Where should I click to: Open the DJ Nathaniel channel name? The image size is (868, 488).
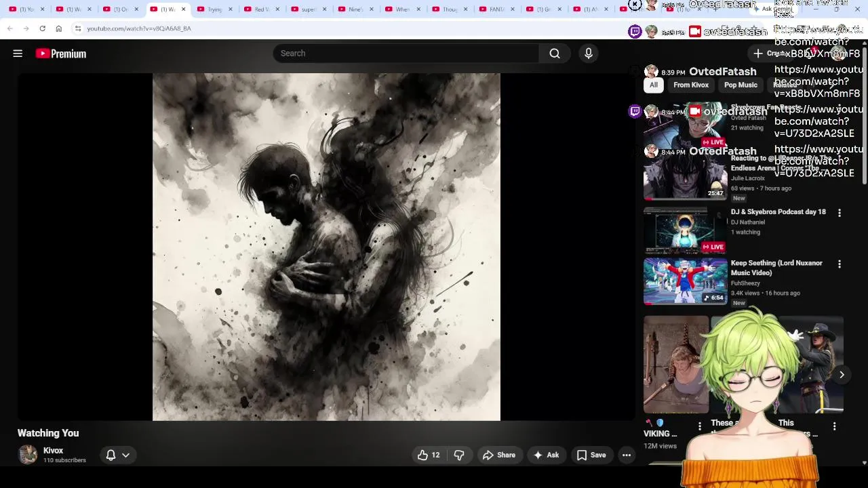pyautogui.click(x=748, y=222)
